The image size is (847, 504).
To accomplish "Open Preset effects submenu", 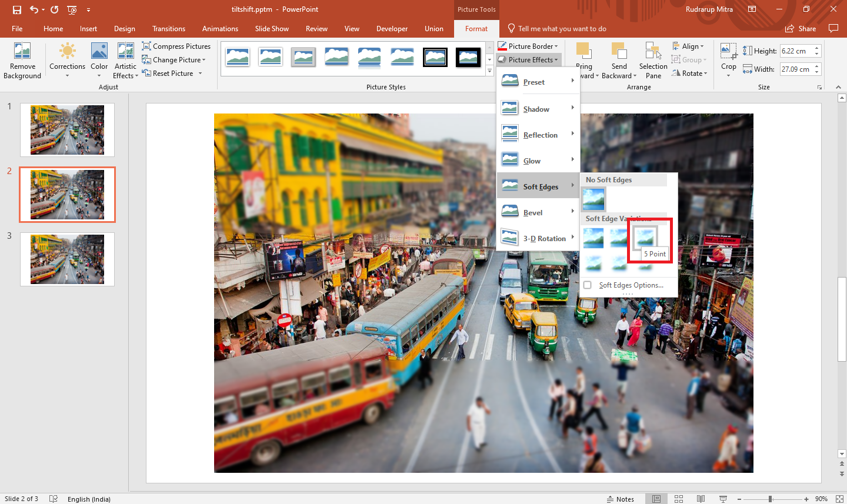I will click(x=538, y=82).
